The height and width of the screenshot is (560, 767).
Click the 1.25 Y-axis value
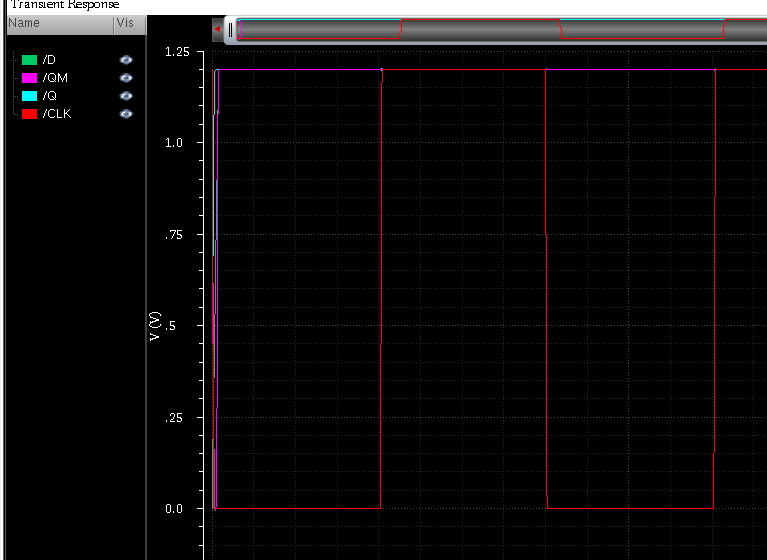(x=178, y=51)
